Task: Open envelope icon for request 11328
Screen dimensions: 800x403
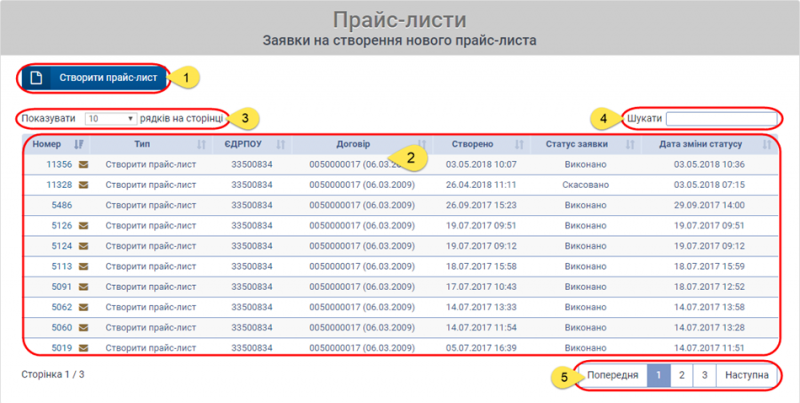Action: coord(84,185)
